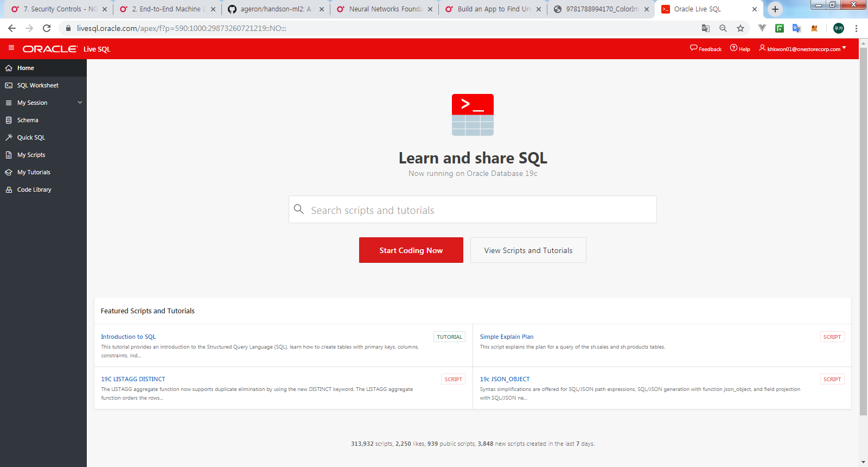Click the Code Library icon
The image size is (868, 467).
pyautogui.click(x=9, y=190)
